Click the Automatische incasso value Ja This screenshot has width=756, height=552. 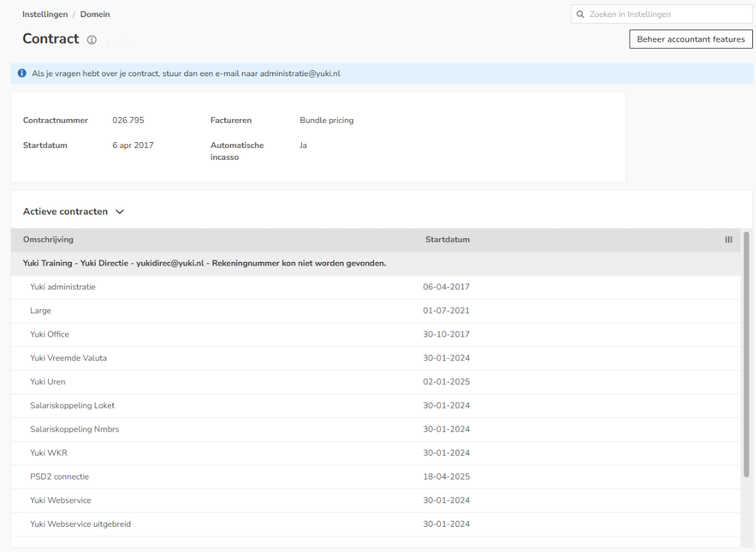tap(303, 145)
